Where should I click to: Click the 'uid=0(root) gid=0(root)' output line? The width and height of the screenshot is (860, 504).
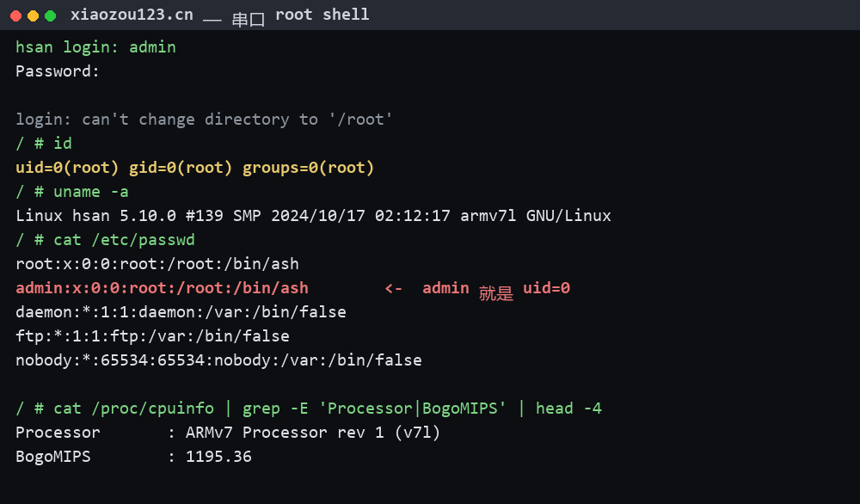[194, 168]
